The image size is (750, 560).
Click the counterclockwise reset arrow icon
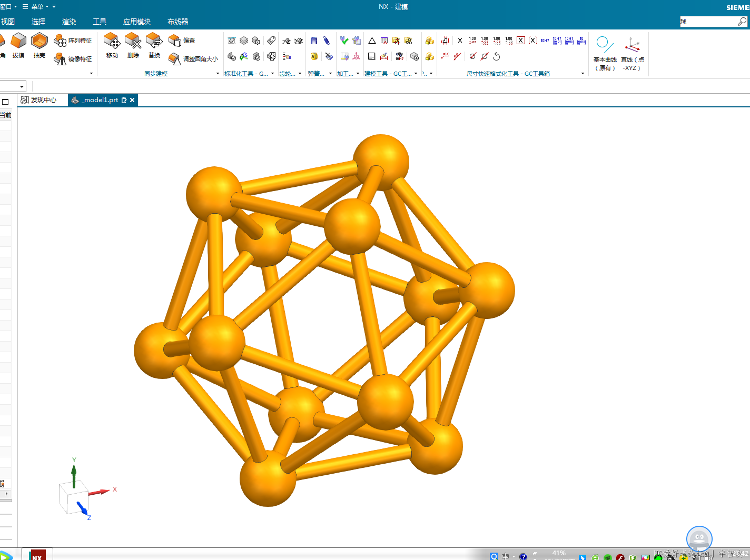(497, 56)
